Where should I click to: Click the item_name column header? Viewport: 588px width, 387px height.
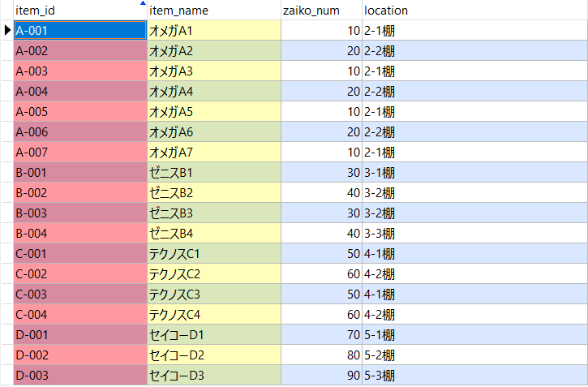pos(214,10)
